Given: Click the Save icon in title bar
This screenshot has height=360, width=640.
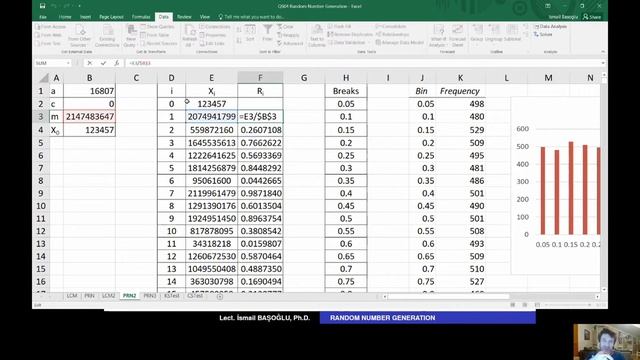Looking at the screenshot, I should [42, 6].
